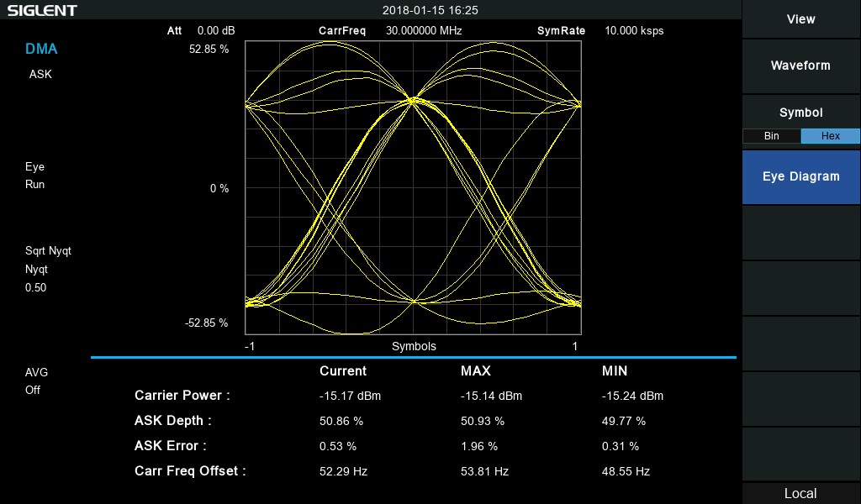The image size is (861, 504).
Task: Open the View menu header
Action: (800, 18)
